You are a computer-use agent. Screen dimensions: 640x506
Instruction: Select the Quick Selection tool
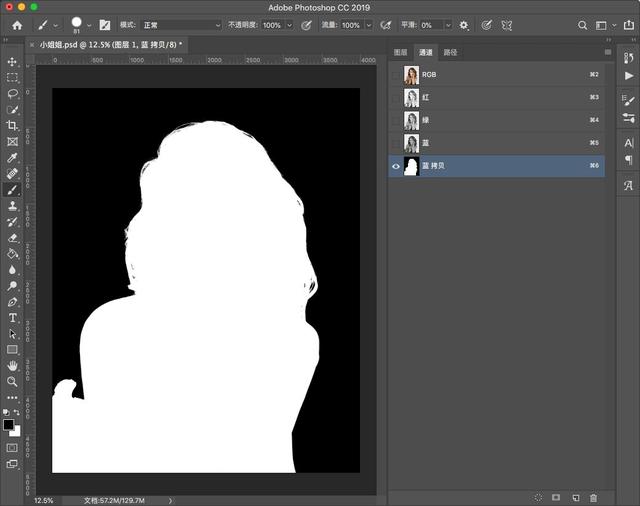[x=12, y=110]
